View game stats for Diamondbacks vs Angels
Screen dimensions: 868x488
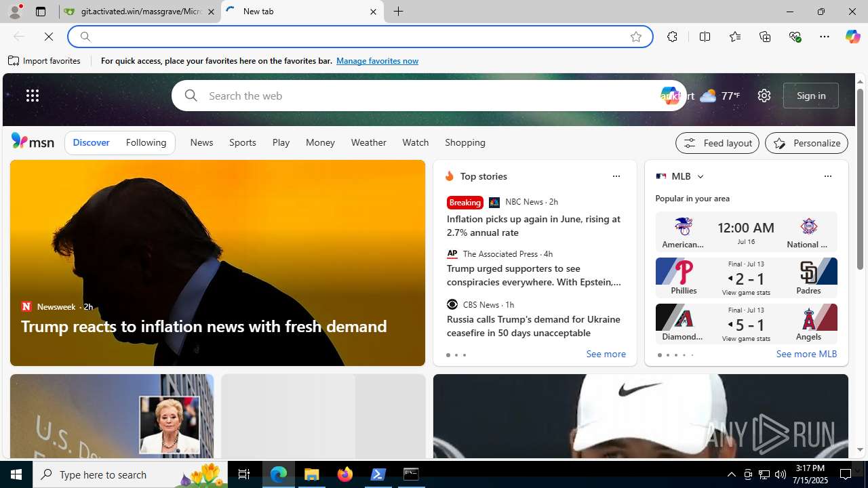(x=746, y=338)
